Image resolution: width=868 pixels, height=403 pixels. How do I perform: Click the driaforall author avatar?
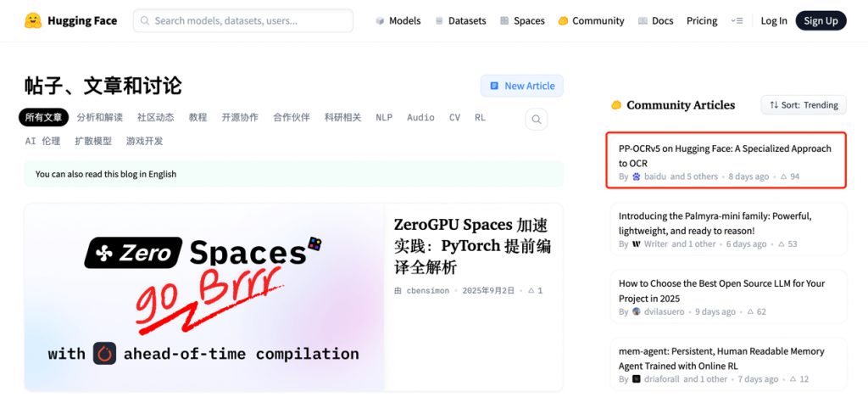click(637, 379)
